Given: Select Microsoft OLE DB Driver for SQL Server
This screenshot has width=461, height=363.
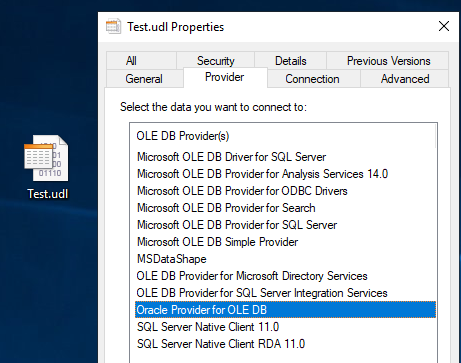Looking at the screenshot, I should coord(232,157).
